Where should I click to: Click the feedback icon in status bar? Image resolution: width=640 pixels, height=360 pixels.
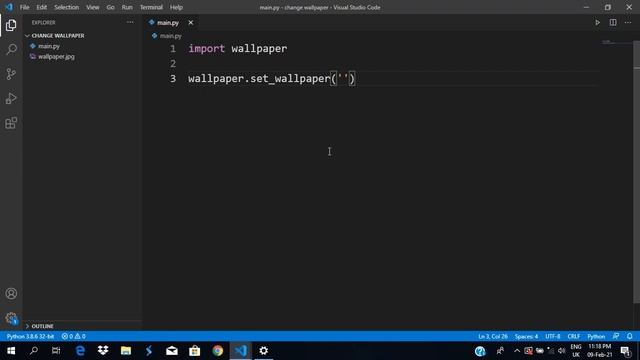[x=616, y=336]
